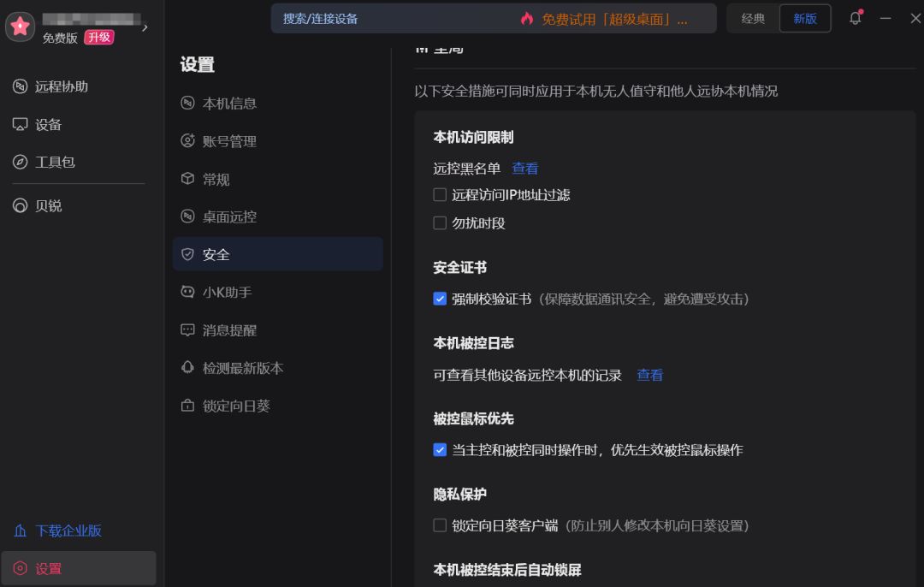Open 常规 settings section

pyautogui.click(x=278, y=179)
